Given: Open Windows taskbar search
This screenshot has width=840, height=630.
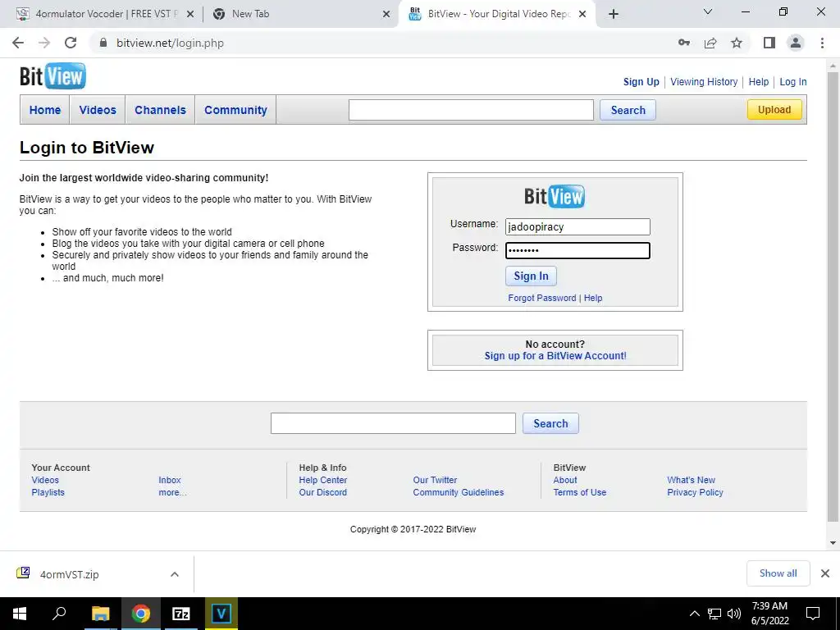Looking at the screenshot, I should [x=59, y=614].
